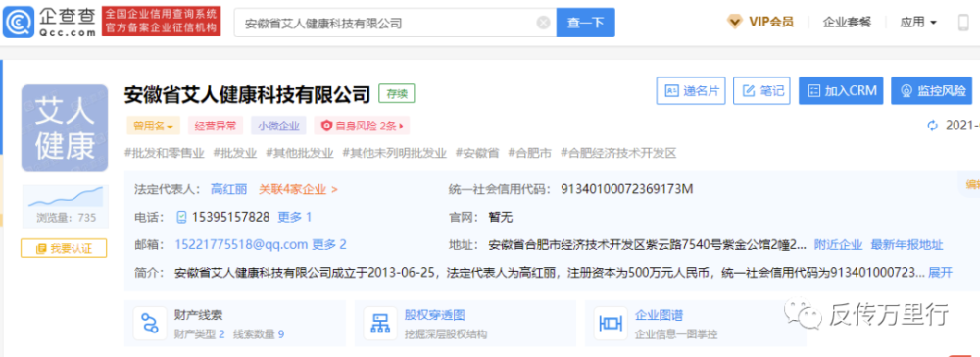This screenshot has width=980, height=357.
Task: Click the 经营异常 tag
Action: click(x=216, y=126)
